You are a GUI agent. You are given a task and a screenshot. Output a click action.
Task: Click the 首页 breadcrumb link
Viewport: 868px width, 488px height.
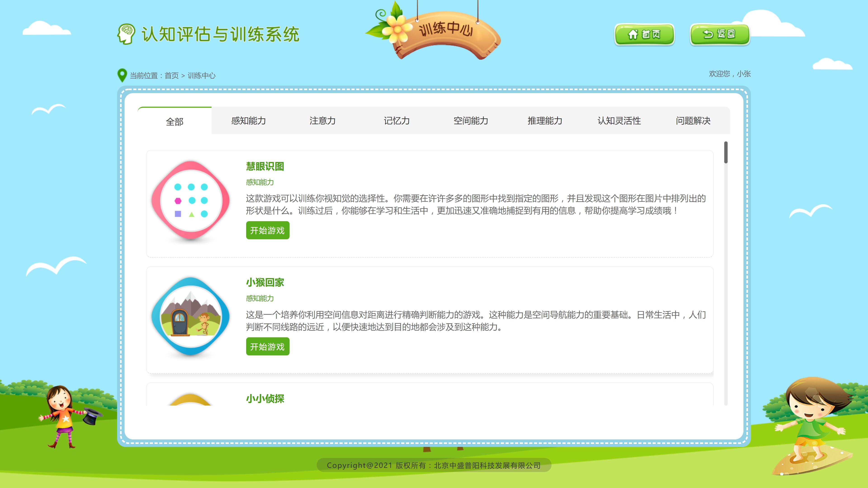point(172,75)
